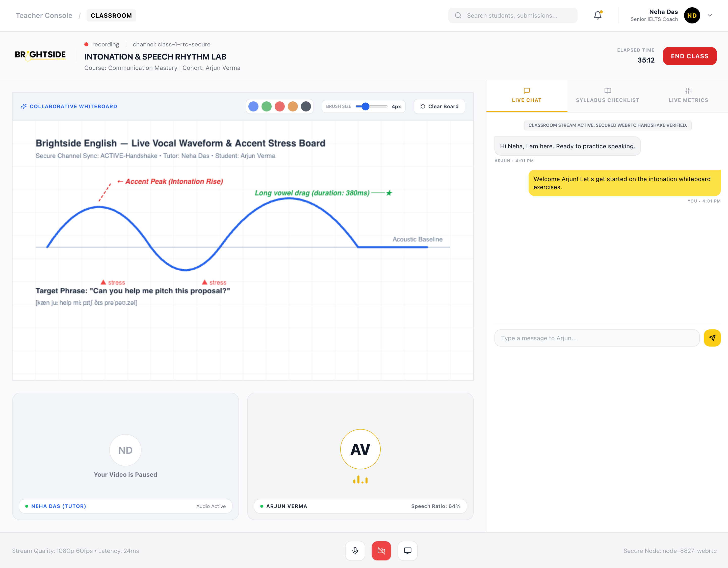Click 'Audio Active' status
Screen dimensions: 728x568
211,506
